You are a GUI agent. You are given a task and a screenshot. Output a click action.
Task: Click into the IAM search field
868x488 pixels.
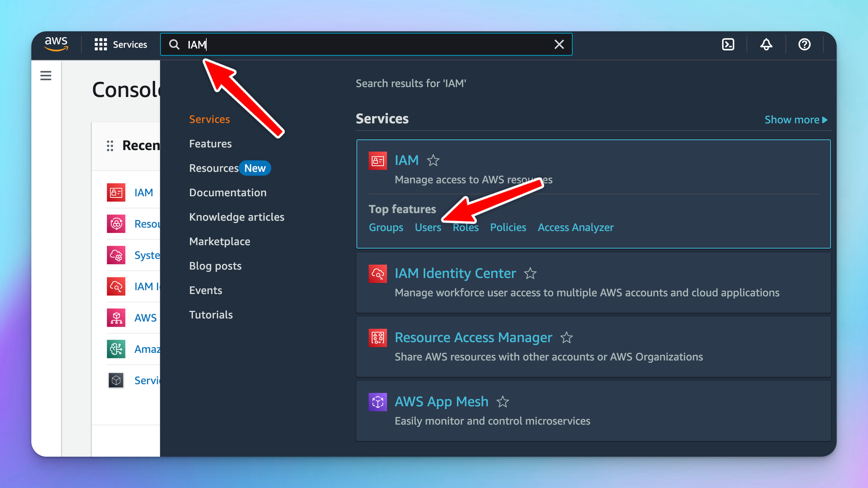tap(366, 44)
